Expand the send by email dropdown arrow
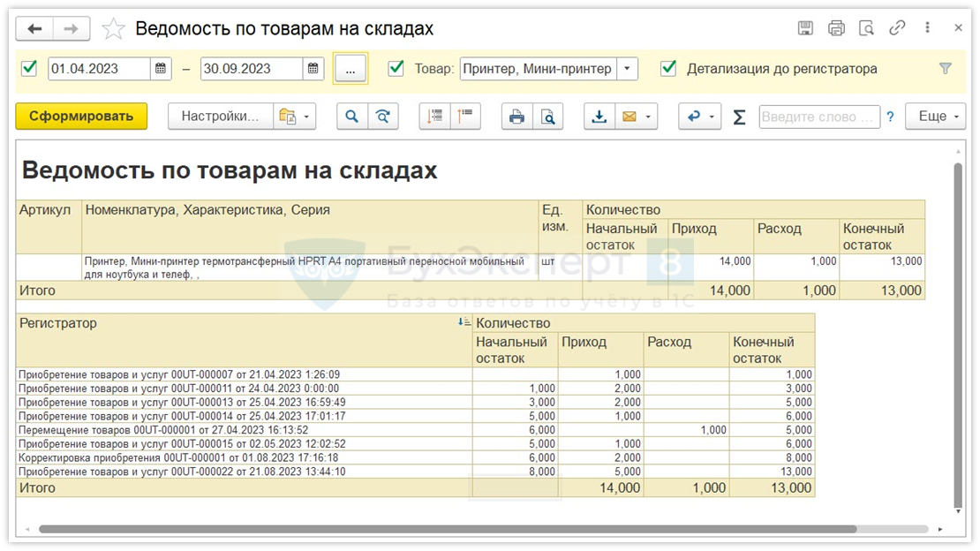The height and width of the screenshot is (551, 980). pos(649,117)
